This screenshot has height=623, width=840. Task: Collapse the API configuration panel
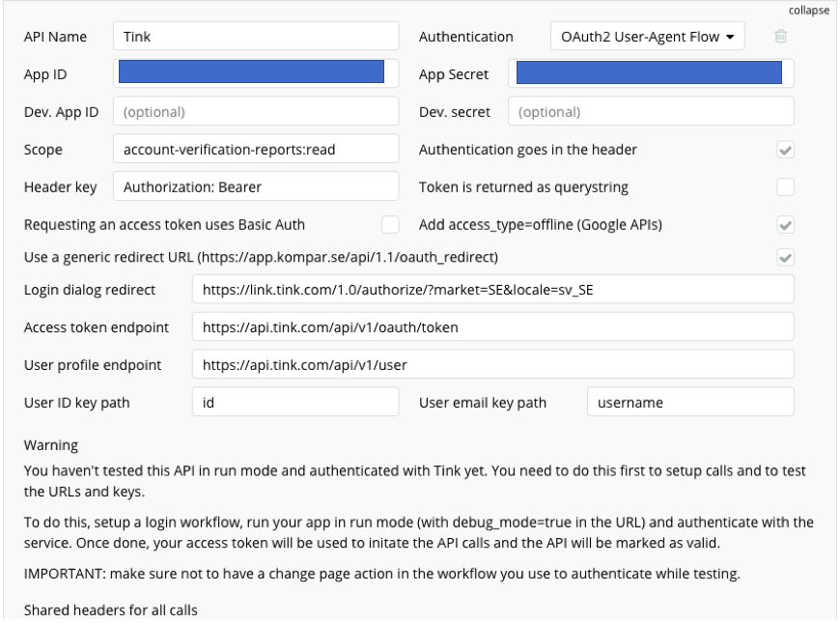(808, 11)
